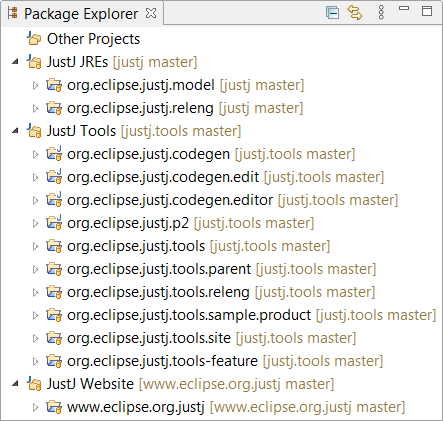Screen dimensions: 443x421
Task: Collapse the JustJ JREs working set
Action: (x=15, y=62)
